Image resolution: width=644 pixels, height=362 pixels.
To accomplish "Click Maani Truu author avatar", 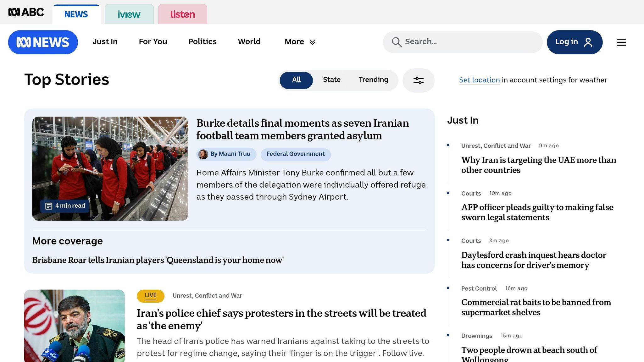I will coord(203,154).
